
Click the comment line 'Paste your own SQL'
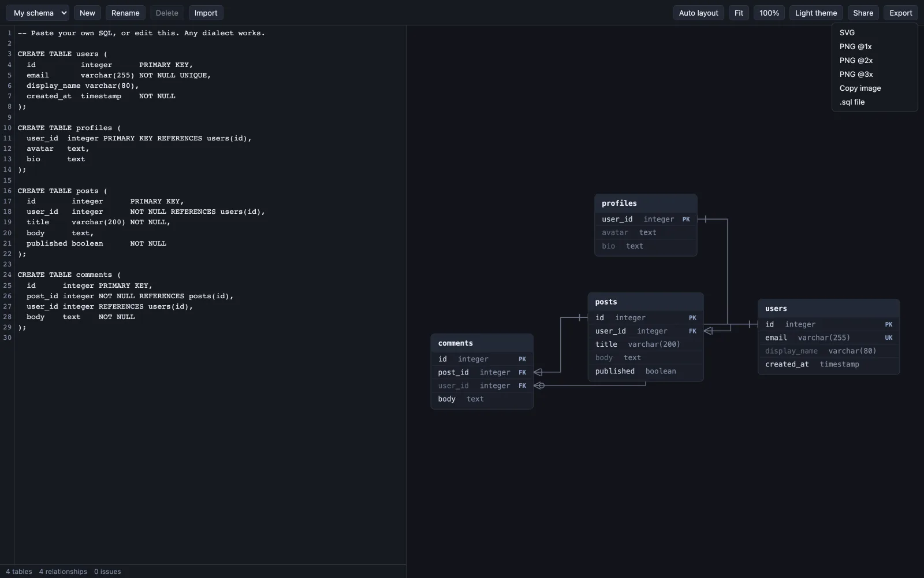pos(141,33)
